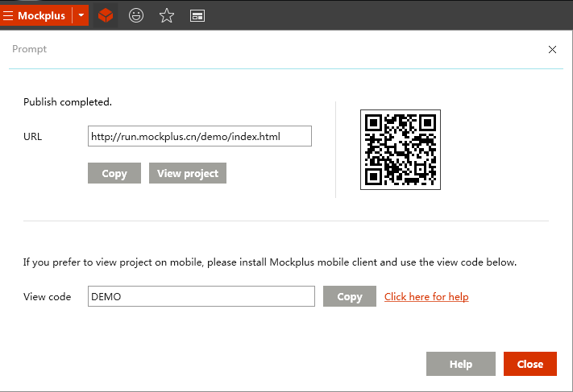
Task: Click the gray Help button
Action: pos(461,364)
